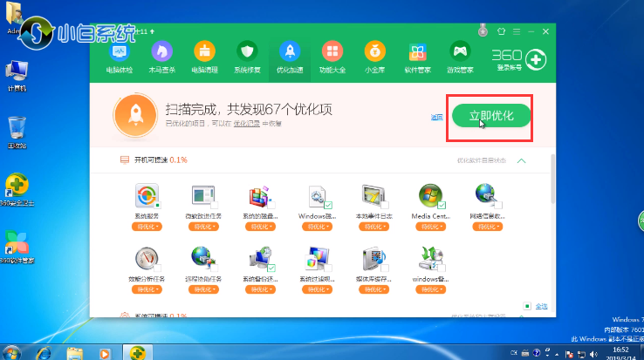Click the medal icon in title bar
Viewport: 644px width, 360px height.
point(483,31)
